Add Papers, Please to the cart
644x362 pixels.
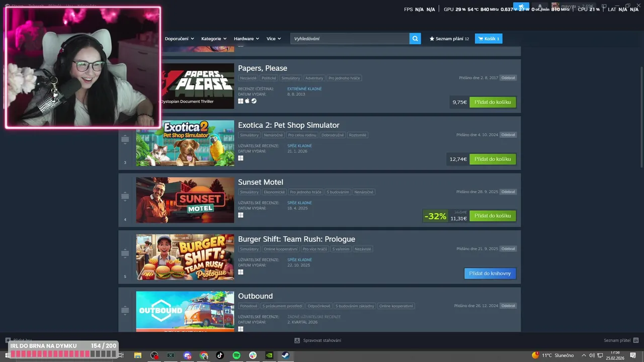[493, 102]
